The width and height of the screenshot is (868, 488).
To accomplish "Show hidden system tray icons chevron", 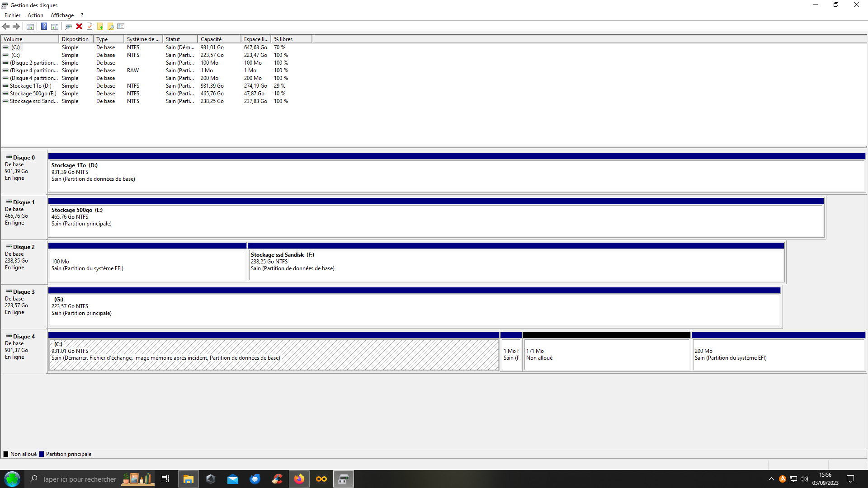I will (x=771, y=479).
